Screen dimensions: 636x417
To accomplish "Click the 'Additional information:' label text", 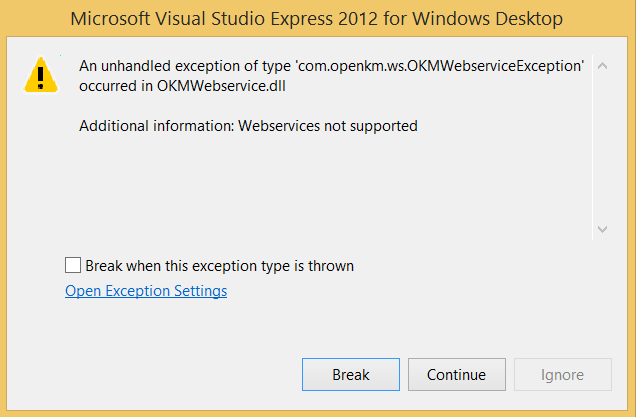I will tap(156, 126).
